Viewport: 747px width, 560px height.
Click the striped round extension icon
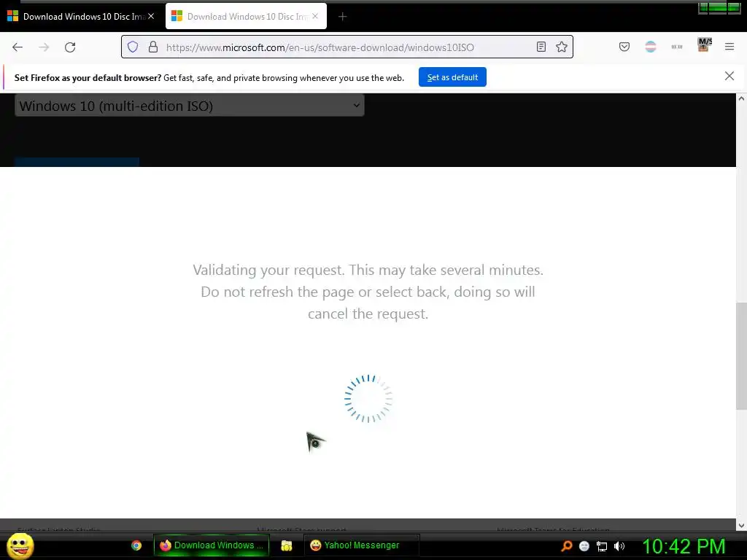click(x=651, y=47)
